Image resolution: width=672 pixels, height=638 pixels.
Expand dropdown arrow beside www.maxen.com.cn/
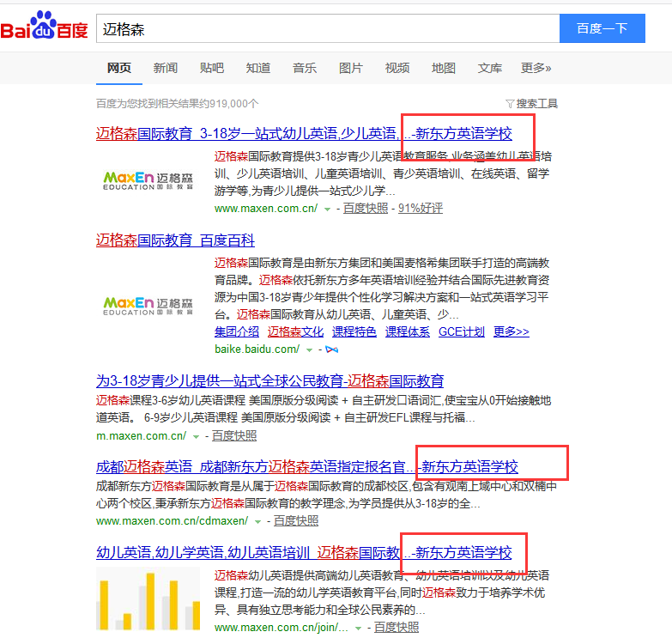tap(328, 210)
